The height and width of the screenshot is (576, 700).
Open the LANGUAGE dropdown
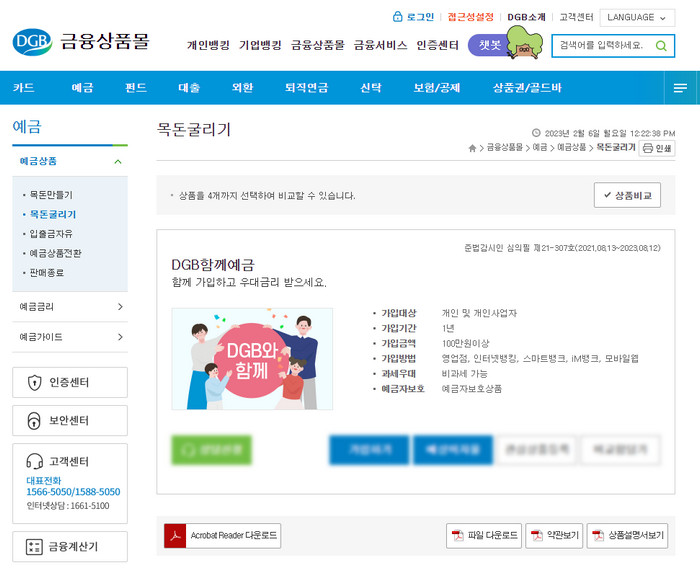pyautogui.click(x=637, y=17)
